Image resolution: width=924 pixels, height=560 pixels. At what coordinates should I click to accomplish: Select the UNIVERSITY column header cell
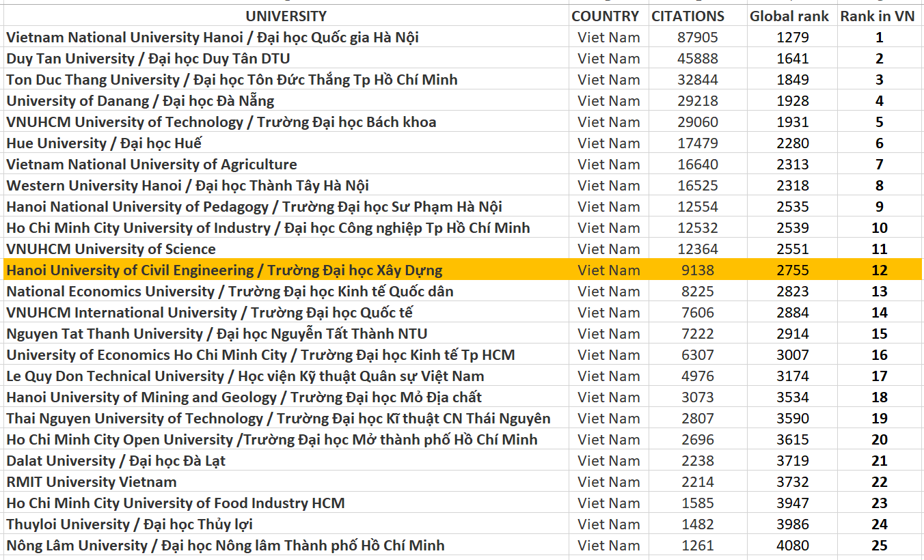point(286,16)
